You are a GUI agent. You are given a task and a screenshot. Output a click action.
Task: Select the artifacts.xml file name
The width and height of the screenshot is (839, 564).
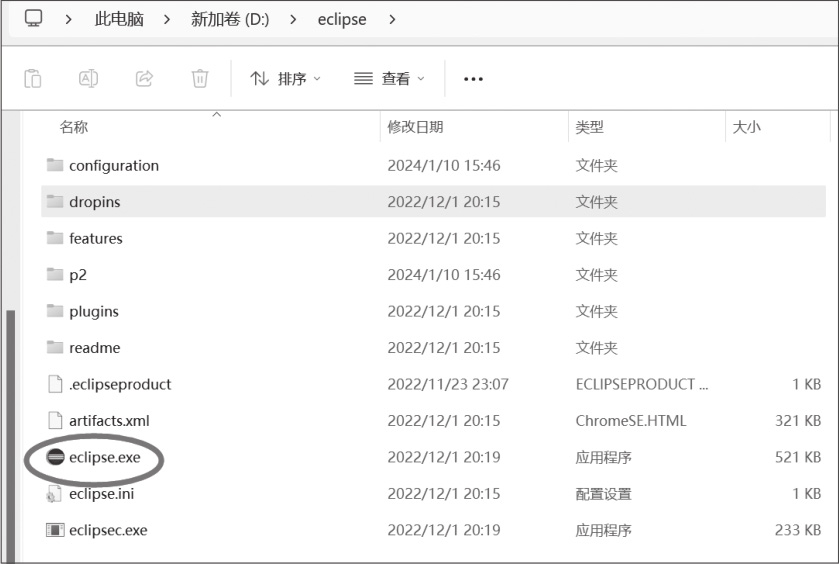tap(109, 421)
